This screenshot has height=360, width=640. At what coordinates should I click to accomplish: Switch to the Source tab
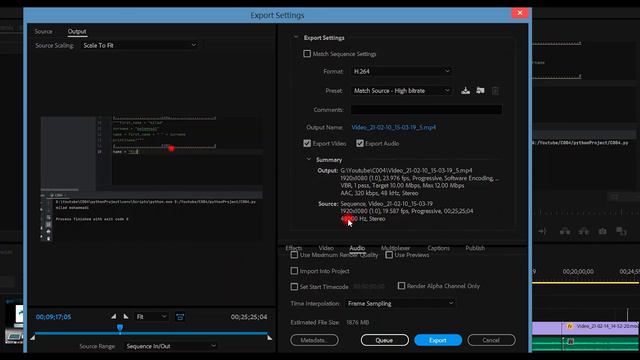43,31
